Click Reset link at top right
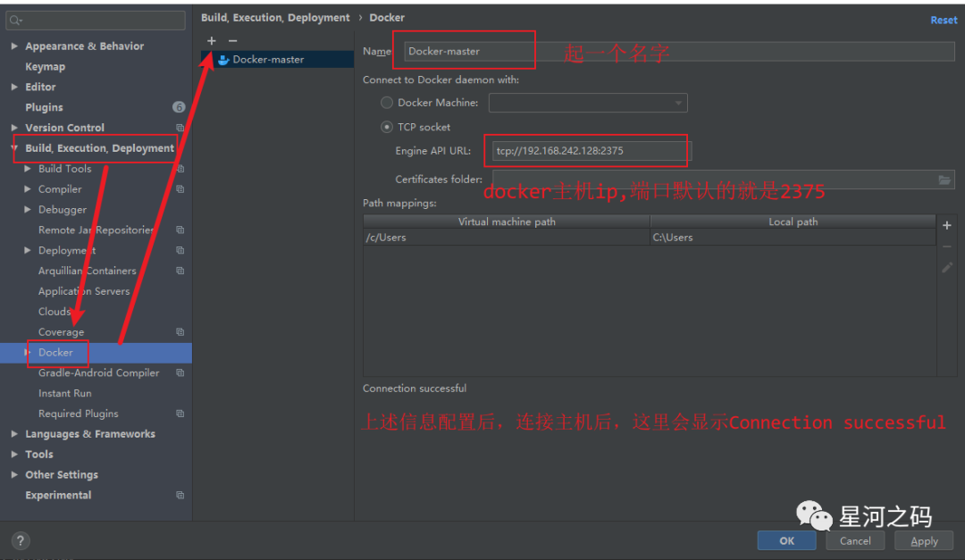The width and height of the screenshot is (965, 560). [944, 21]
